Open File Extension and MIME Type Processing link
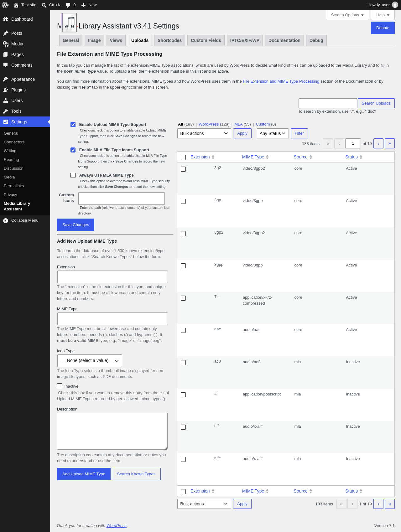The height and width of the screenshot is (532, 401). click(x=281, y=81)
